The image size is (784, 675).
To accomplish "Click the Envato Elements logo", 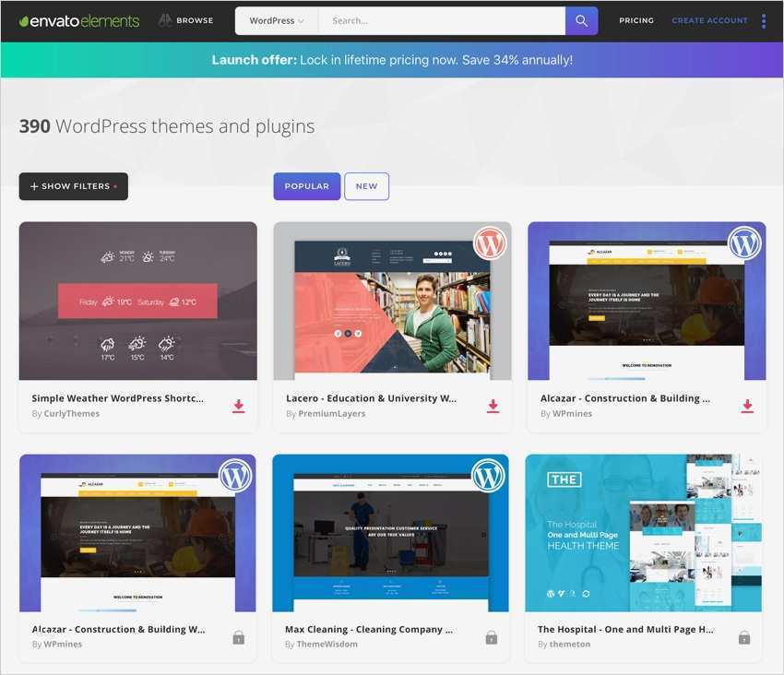I will (79, 21).
